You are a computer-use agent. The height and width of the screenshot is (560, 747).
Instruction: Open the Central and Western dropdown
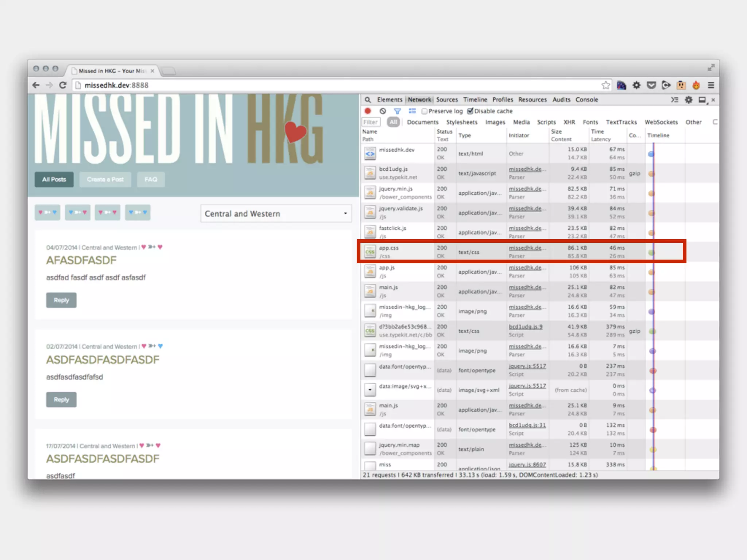click(276, 214)
